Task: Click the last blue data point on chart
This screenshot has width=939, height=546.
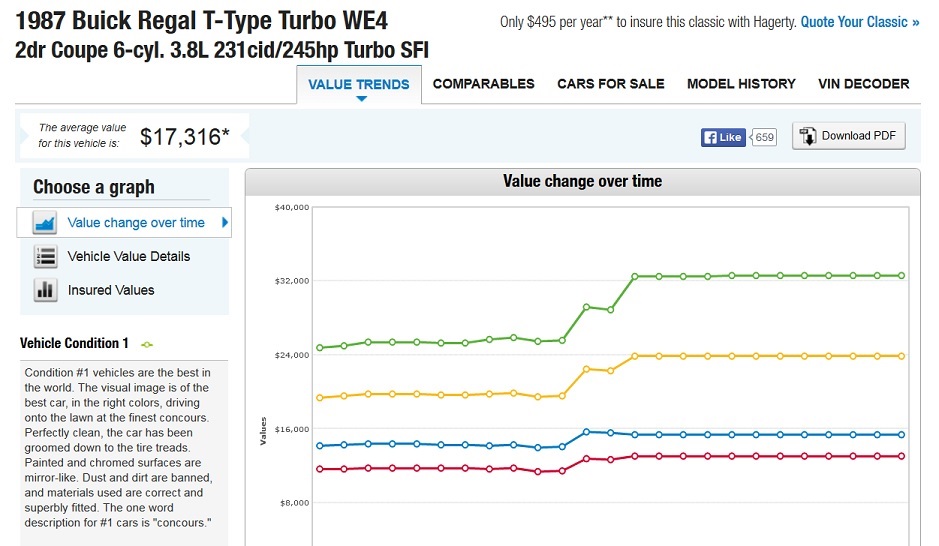Action: point(902,435)
